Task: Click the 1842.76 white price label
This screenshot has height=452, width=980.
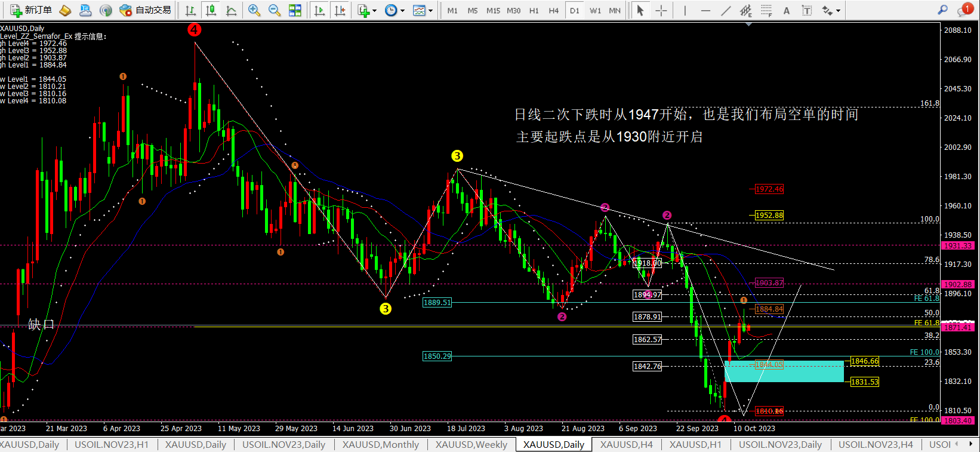Action: pos(648,367)
